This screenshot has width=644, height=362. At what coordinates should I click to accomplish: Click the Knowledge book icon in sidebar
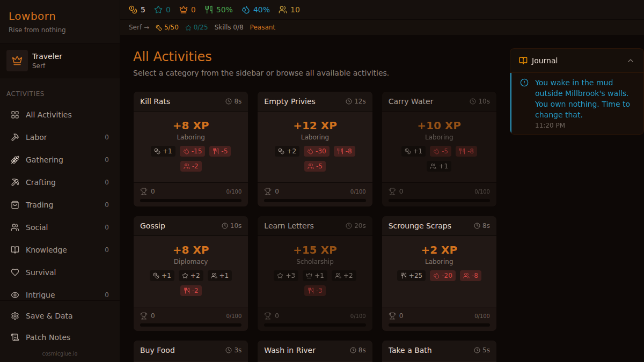tap(15, 250)
